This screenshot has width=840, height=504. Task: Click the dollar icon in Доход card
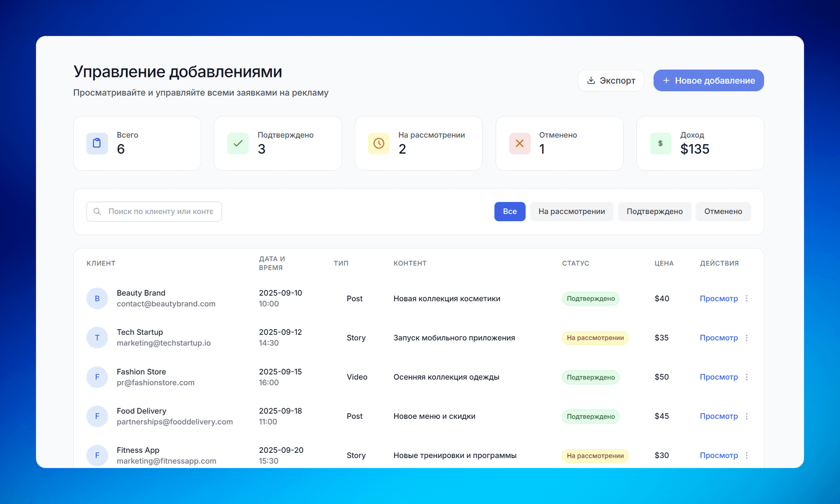tap(661, 143)
